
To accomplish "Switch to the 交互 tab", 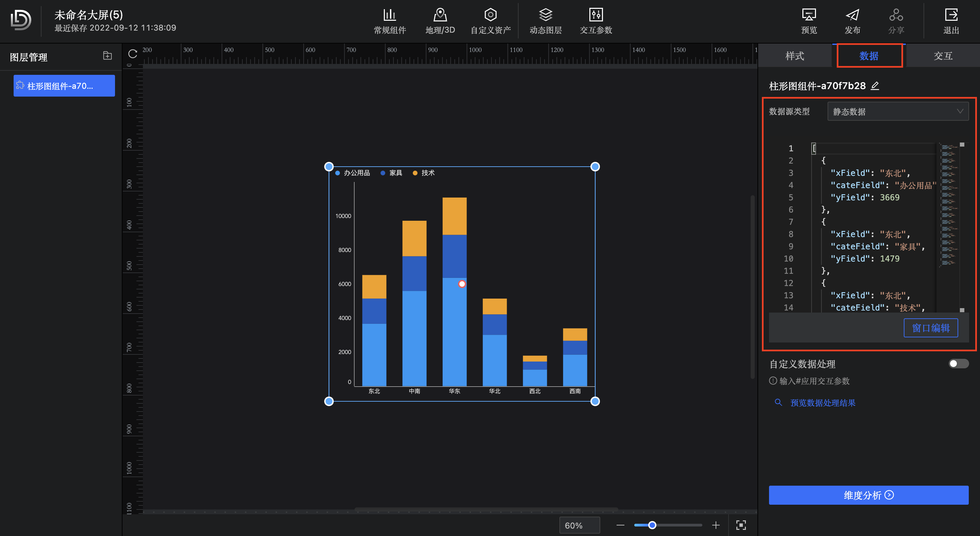I will (943, 56).
